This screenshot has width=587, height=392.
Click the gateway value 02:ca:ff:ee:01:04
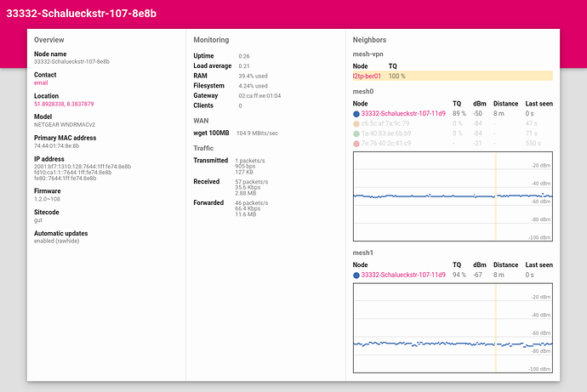coord(259,96)
